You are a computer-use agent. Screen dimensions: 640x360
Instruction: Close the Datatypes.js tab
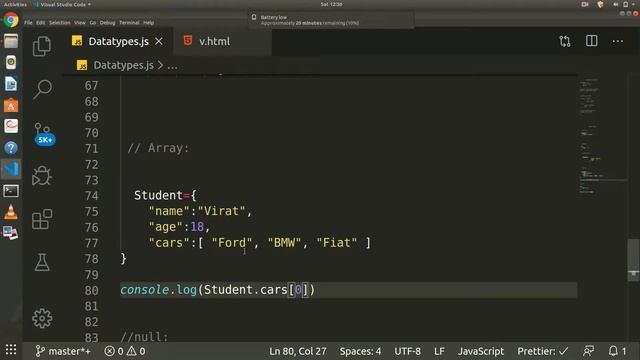[x=159, y=41]
